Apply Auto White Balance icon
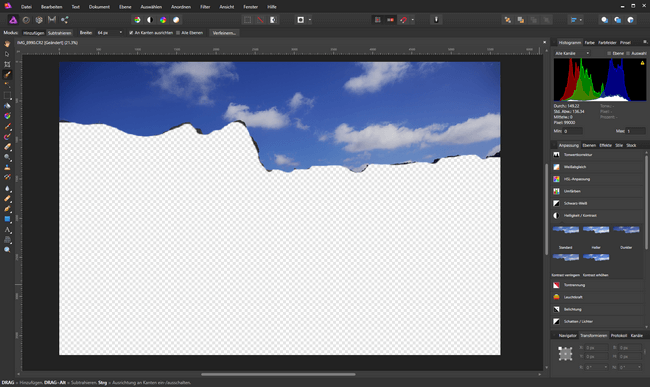Screen dimensions: 650x387 click(176, 20)
